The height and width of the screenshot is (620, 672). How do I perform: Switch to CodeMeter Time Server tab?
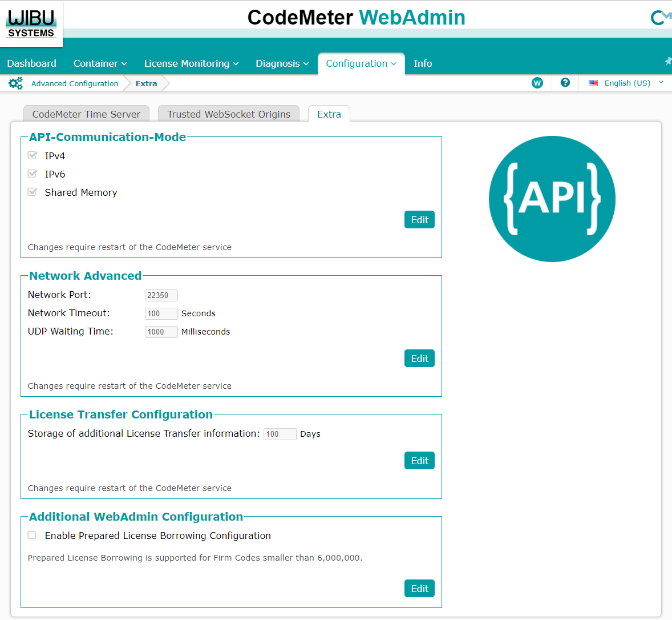coord(86,114)
